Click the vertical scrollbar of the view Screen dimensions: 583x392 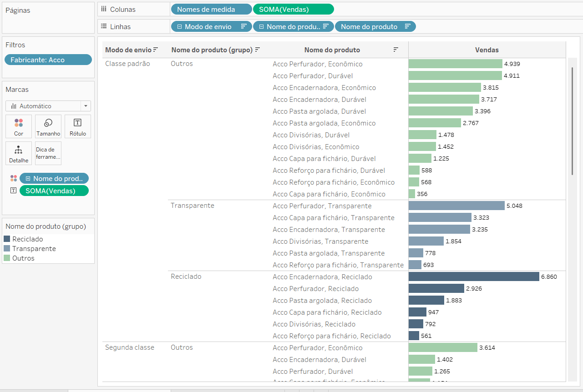click(x=572, y=121)
